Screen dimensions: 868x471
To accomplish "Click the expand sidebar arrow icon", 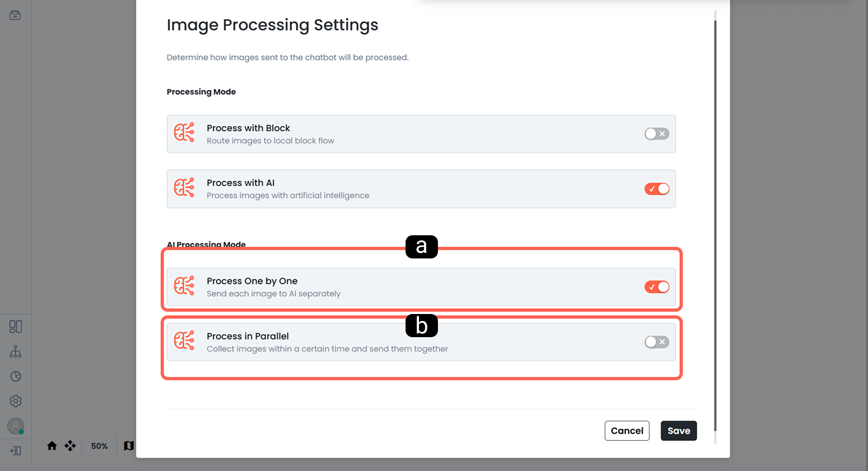I will [15, 451].
